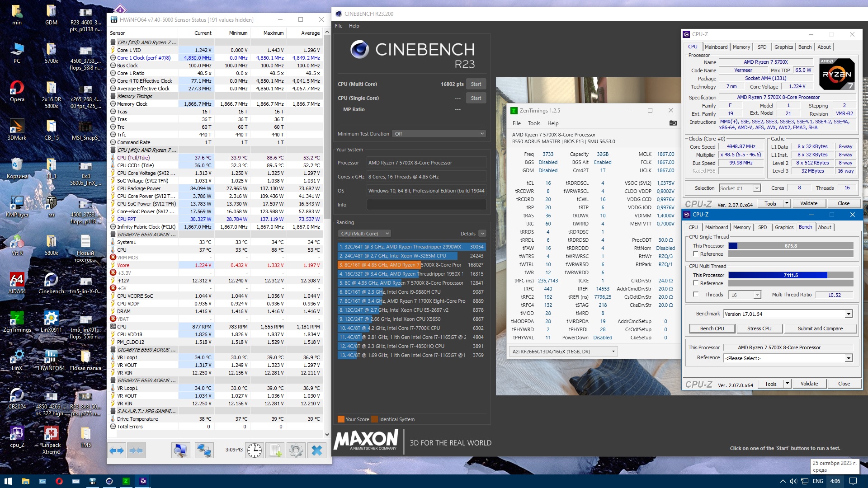The width and height of the screenshot is (868, 488).
Task: Select the Opera desktop icon
Action: 17,91
